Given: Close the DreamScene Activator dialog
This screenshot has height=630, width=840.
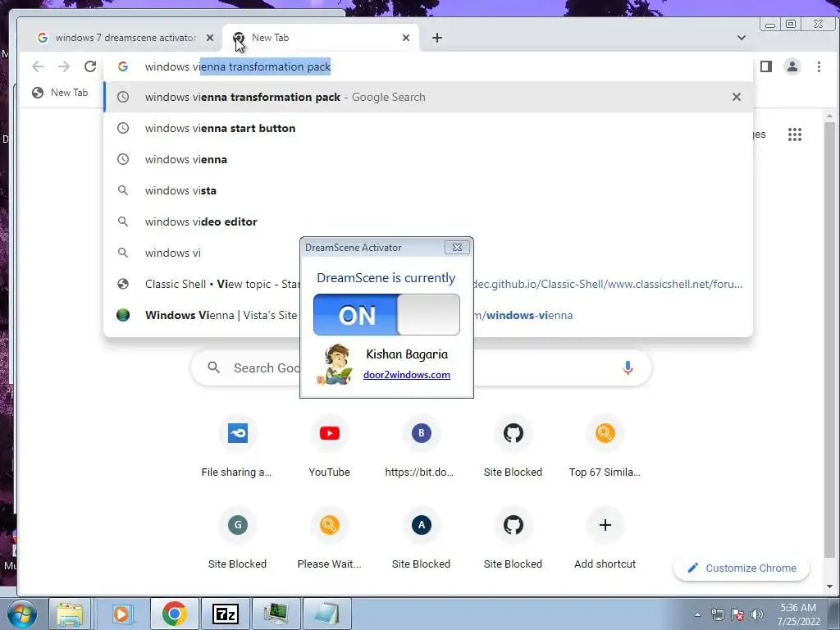Looking at the screenshot, I should pos(457,248).
